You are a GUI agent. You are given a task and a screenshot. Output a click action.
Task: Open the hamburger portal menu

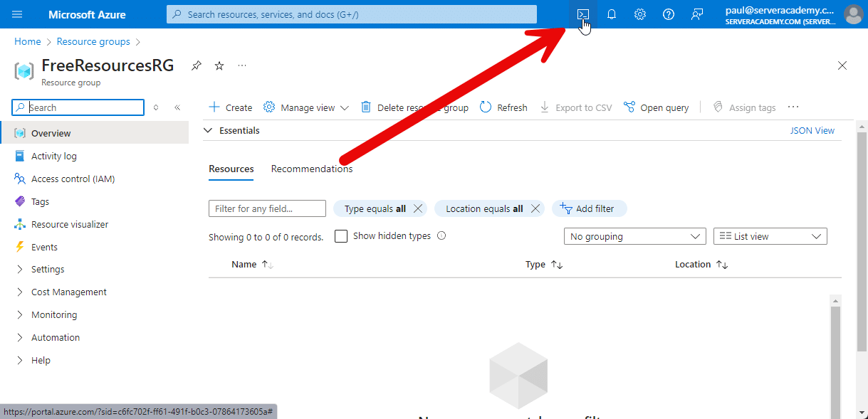coord(17,14)
